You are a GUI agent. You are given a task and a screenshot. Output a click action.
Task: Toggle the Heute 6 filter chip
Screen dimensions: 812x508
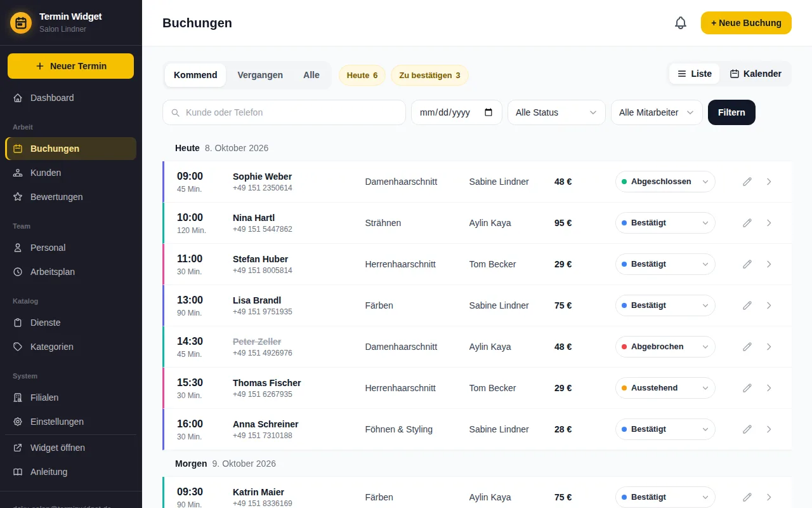point(362,76)
